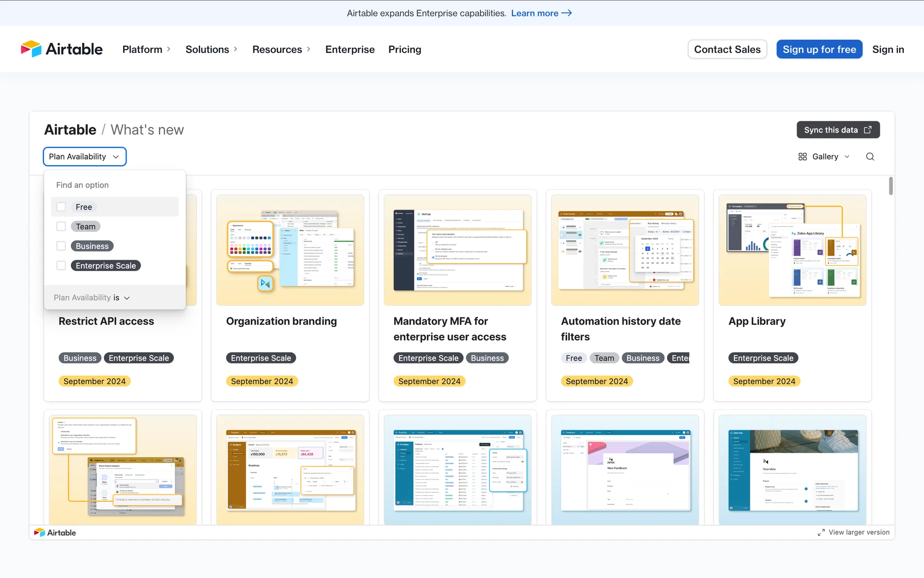The image size is (924, 578).
Task: Click the Gallery view grid icon
Action: coord(802,157)
